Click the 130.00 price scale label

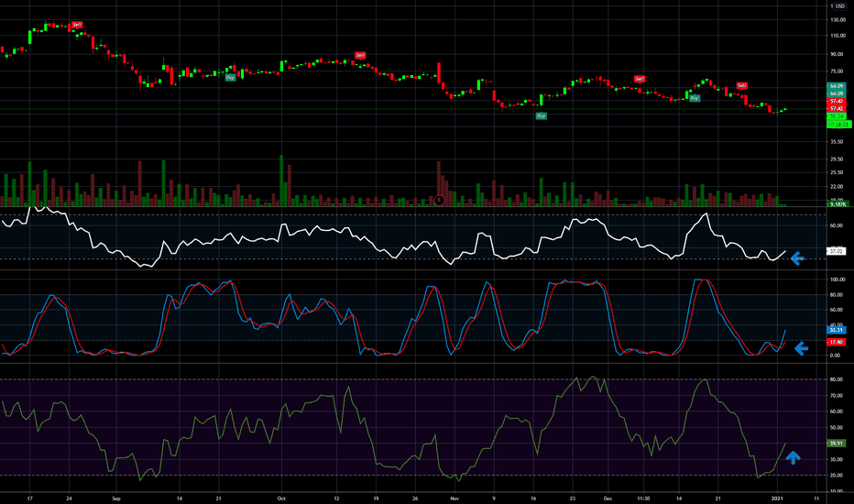pos(838,19)
